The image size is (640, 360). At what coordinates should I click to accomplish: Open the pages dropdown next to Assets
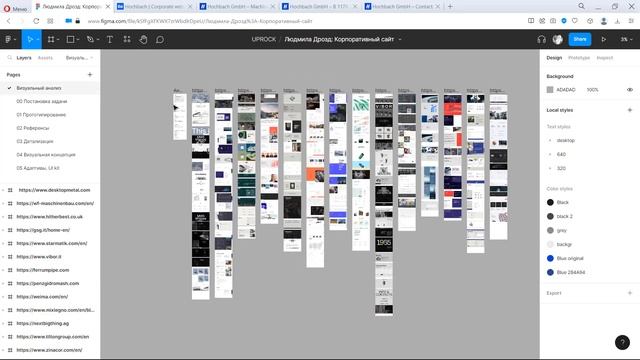79,58
